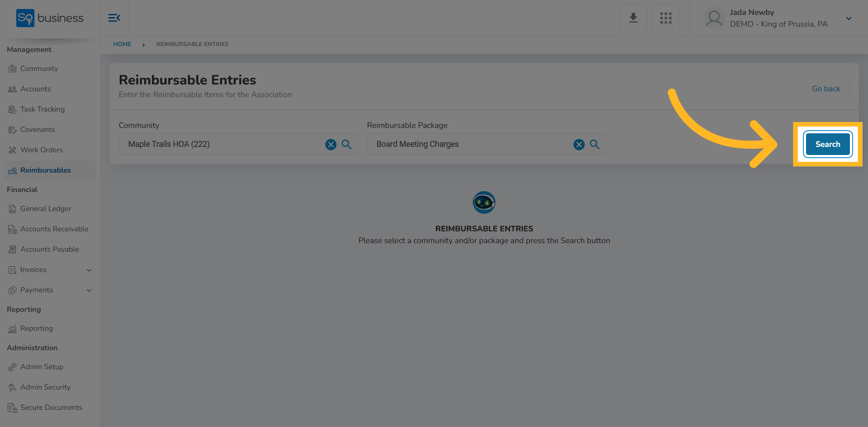This screenshot has height=427, width=868.
Task: Click the Search button
Action: tap(828, 144)
